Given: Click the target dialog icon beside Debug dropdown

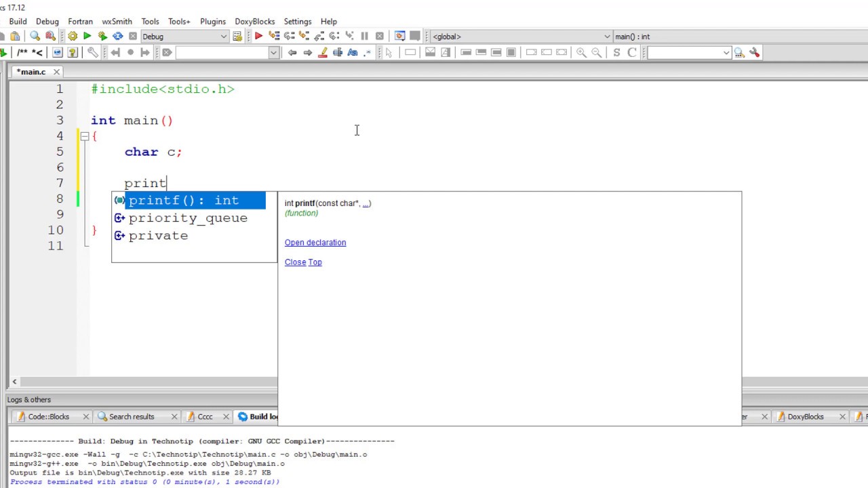Looking at the screenshot, I should 237,36.
